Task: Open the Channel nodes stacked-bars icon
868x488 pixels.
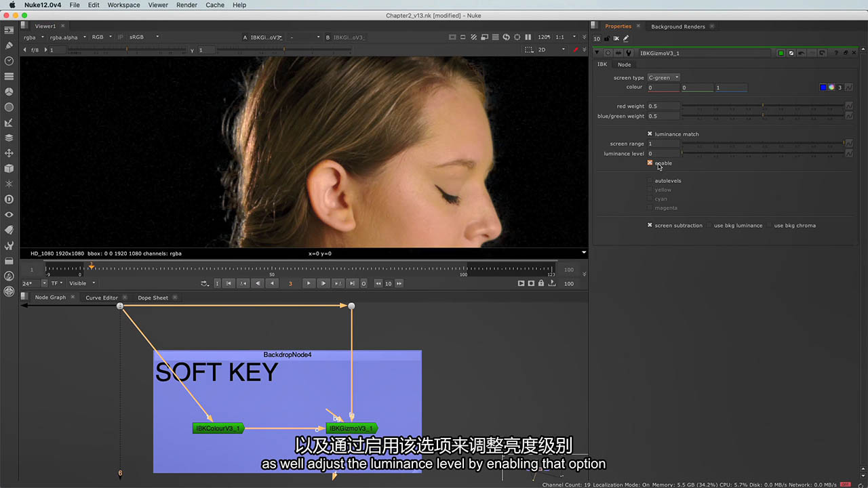Action: 9,77
